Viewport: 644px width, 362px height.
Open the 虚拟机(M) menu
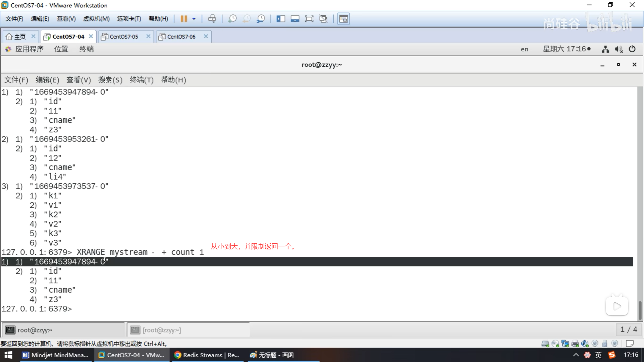click(x=96, y=19)
